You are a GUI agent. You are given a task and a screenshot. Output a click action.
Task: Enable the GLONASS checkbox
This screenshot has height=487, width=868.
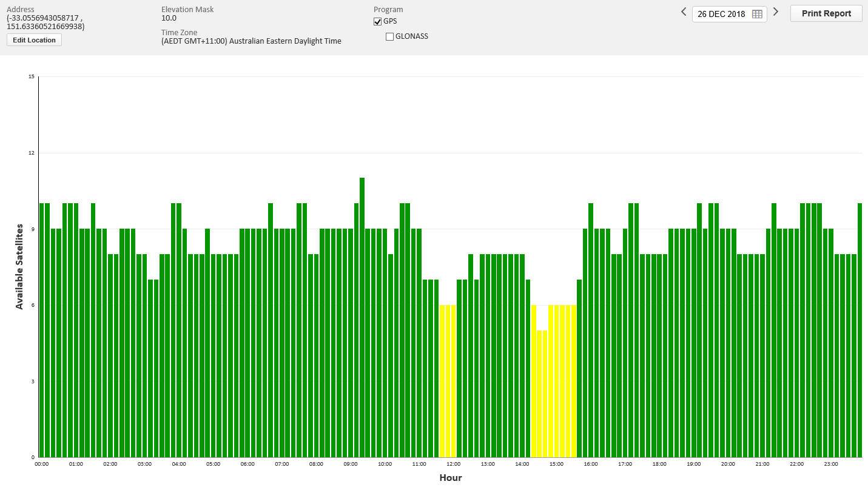click(x=389, y=37)
